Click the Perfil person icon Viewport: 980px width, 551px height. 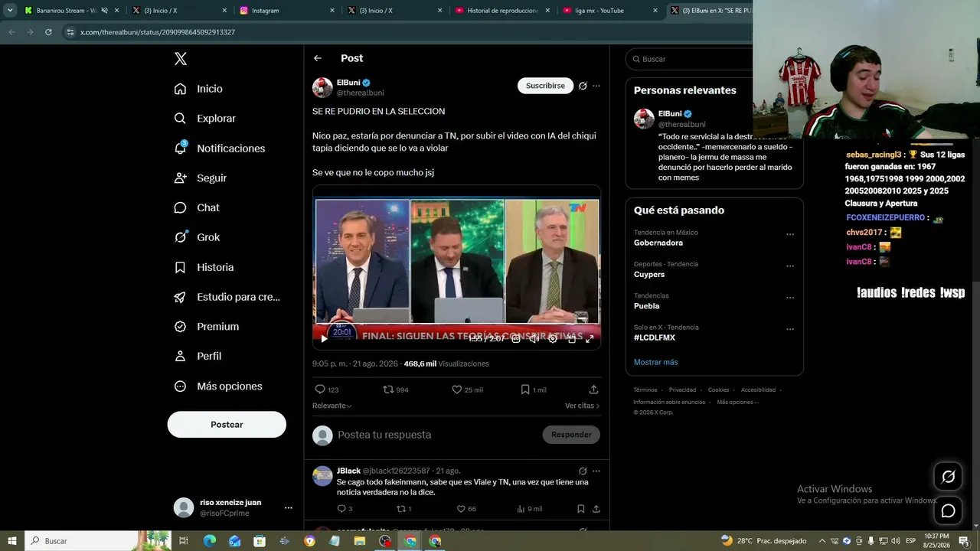(180, 356)
